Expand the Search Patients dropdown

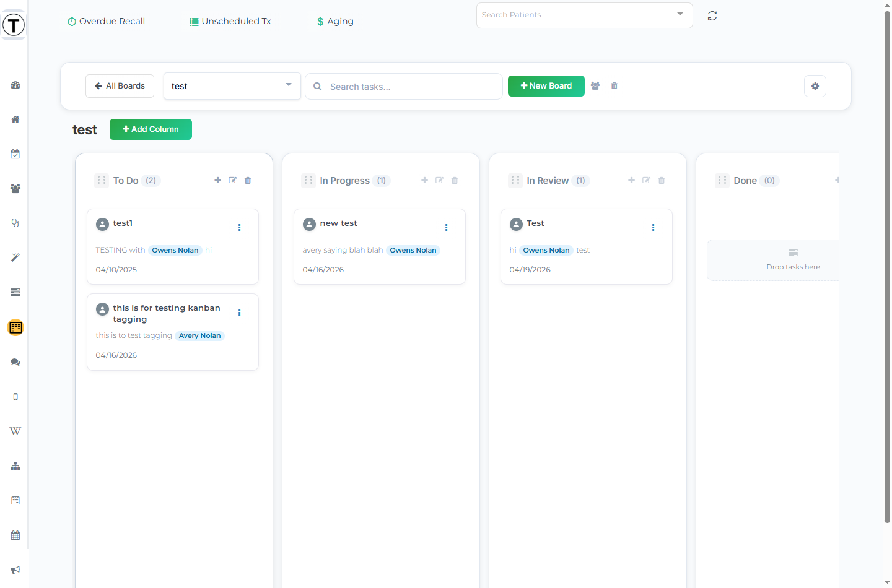click(x=680, y=14)
